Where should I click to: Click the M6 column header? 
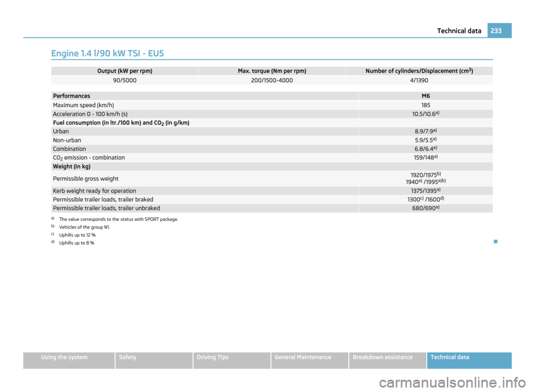425,96
